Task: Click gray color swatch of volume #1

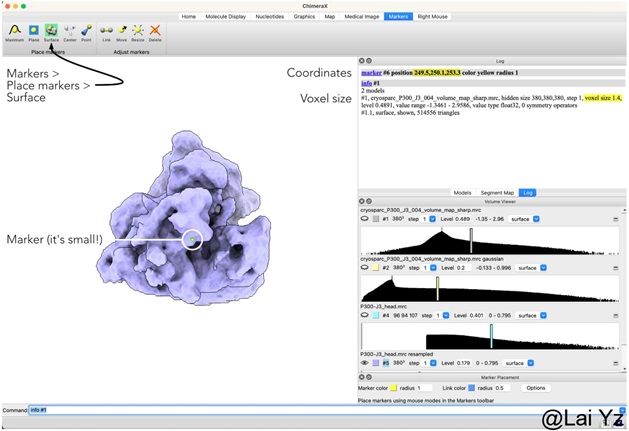Action: 376,219
